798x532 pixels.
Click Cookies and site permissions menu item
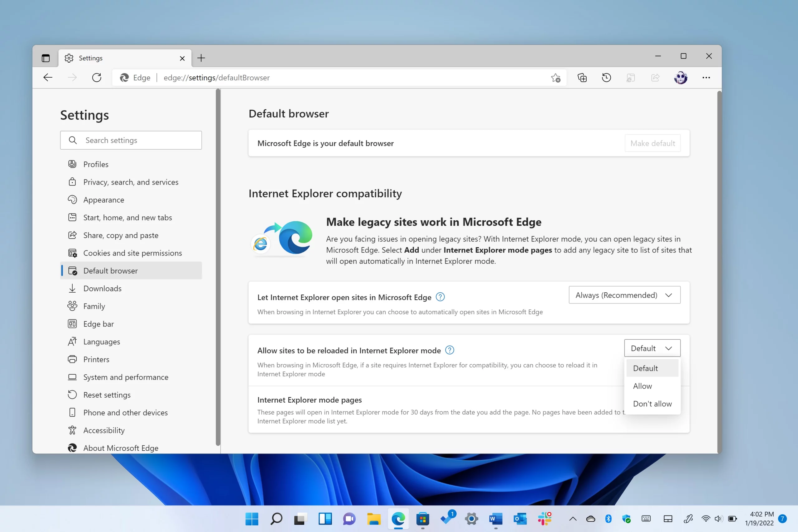click(x=132, y=253)
